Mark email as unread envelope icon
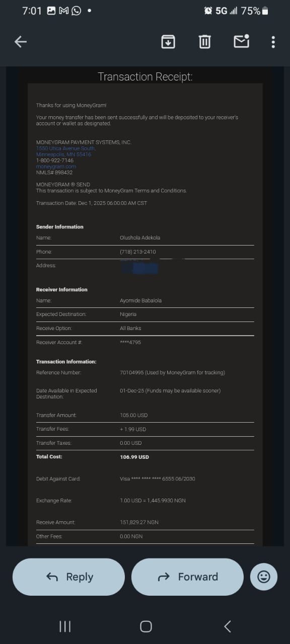The image size is (290, 644). click(242, 41)
